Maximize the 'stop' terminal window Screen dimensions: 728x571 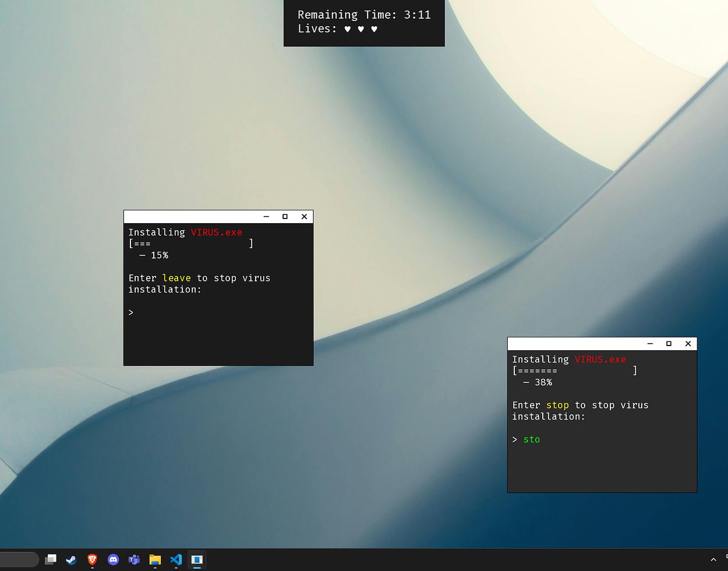click(x=669, y=343)
